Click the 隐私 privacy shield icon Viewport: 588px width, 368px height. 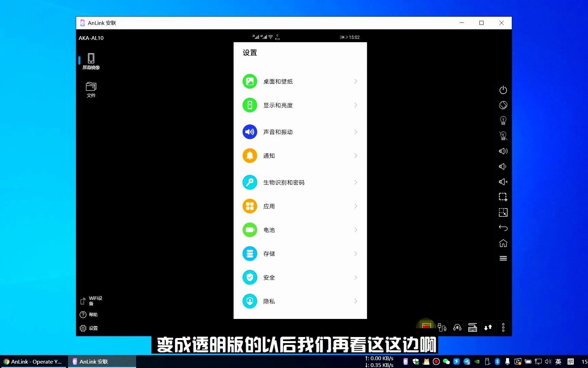point(250,301)
